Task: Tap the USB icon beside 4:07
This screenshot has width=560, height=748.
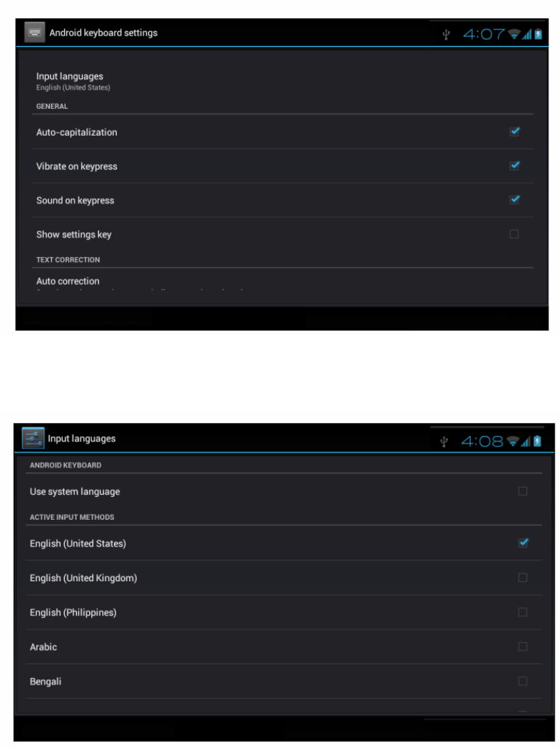Action: click(x=445, y=34)
